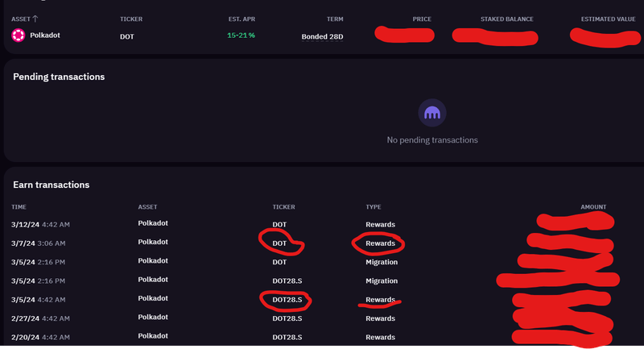
Task: Click the AMOUNT column header
Action: click(593, 207)
